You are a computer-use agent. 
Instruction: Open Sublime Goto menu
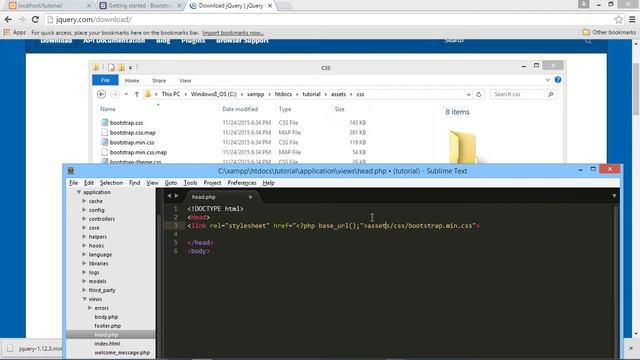click(x=171, y=183)
